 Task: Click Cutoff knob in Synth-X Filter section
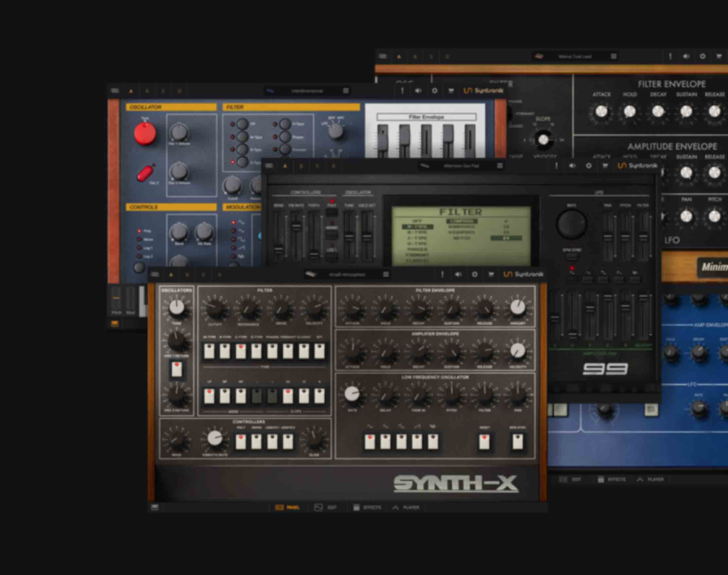click(x=215, y=308)
